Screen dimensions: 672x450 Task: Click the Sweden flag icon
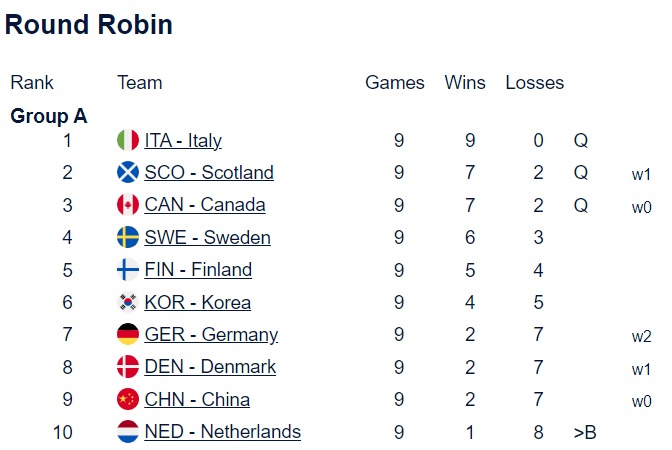(x=128, y=238)
